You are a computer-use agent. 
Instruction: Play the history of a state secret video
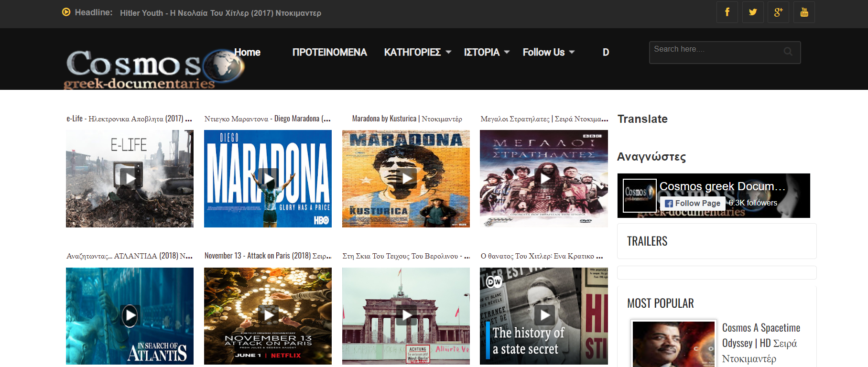pos(544,316)
